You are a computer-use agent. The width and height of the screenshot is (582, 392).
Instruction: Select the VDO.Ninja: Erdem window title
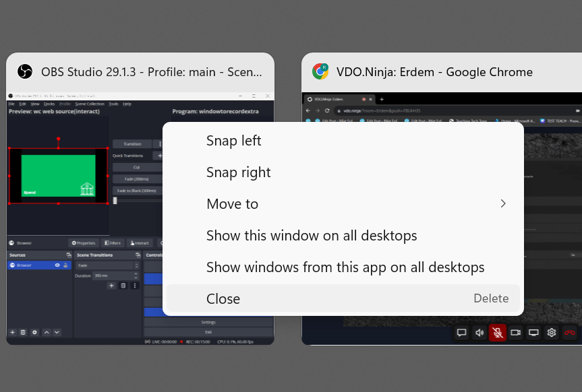434,72
